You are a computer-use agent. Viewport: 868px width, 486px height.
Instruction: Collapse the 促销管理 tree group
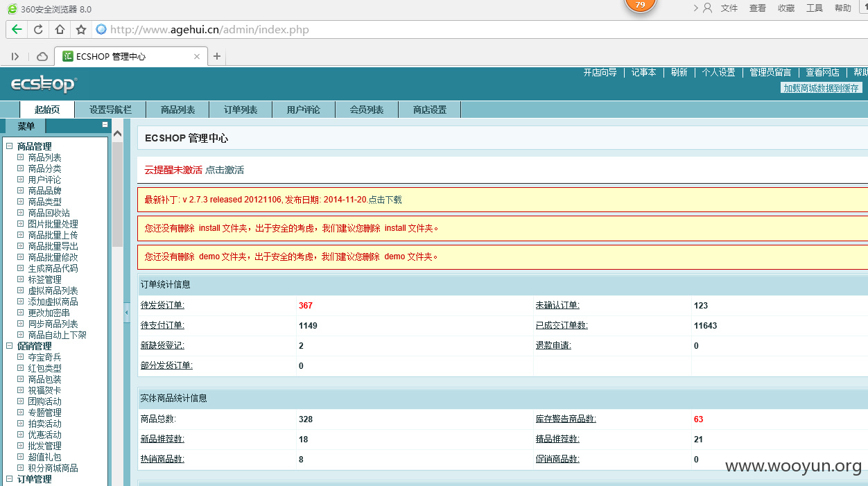(9, 346)
